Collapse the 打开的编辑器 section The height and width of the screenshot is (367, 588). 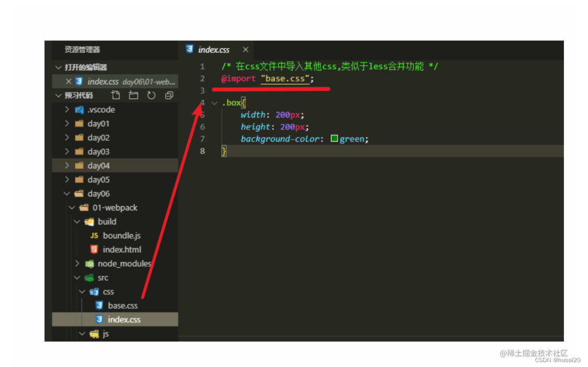pos(58,67)
